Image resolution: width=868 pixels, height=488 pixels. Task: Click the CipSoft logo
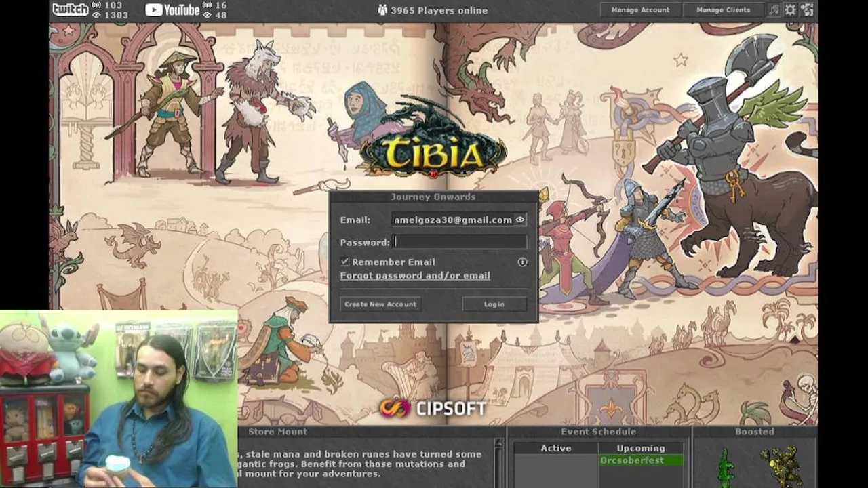(x=433, y=408)
